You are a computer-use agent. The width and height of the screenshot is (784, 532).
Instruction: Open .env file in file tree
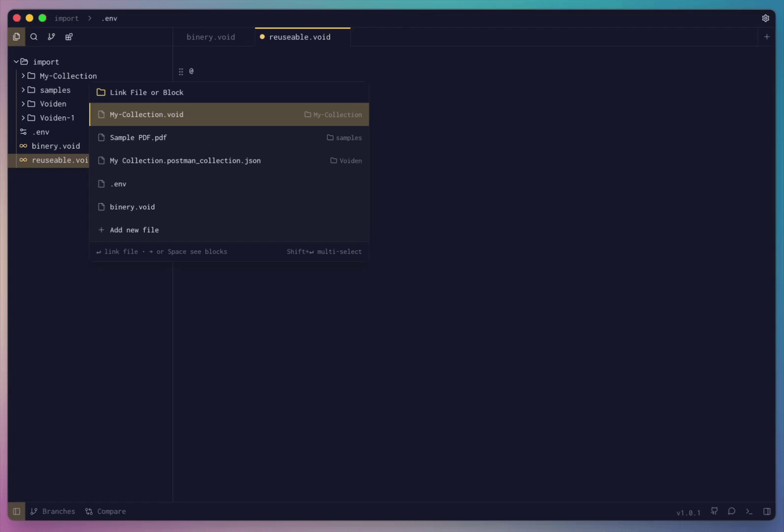[40, 132]
